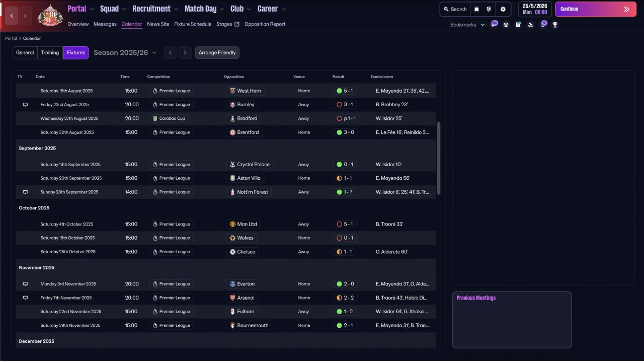
Task: Expand the Match Day menu dropdown
Action: coord(222,9)
